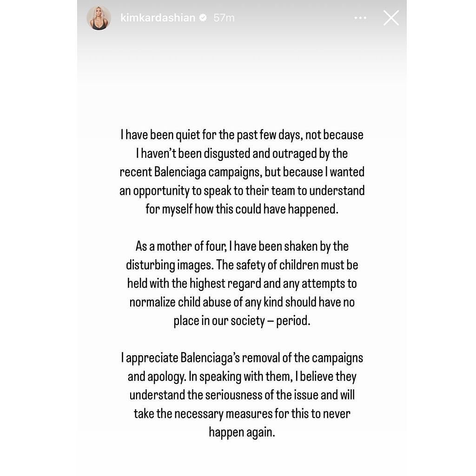Tap the line starting "I have been quiet"
This screenshot has width=476, height=476.
(x=242, y=135)
